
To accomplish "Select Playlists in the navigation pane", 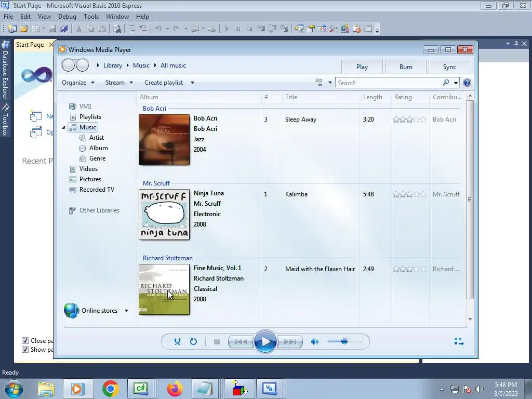I will tap(90, 117).
